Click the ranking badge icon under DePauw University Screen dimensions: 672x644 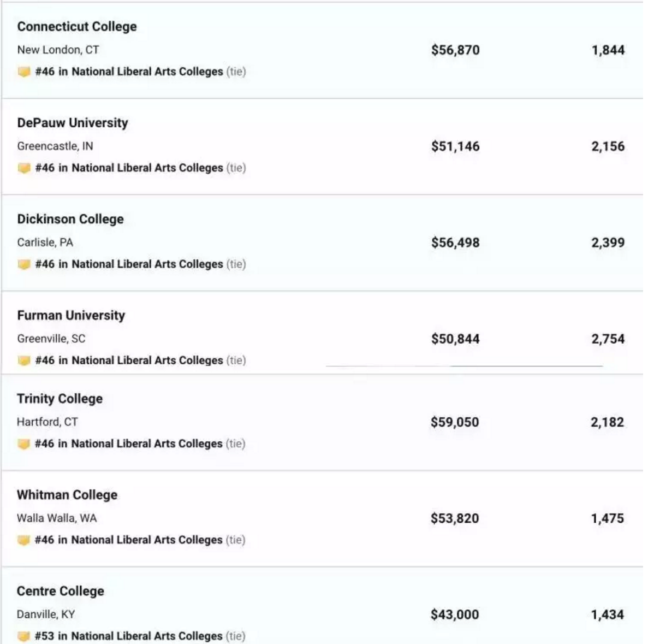(x=23, y=168)
